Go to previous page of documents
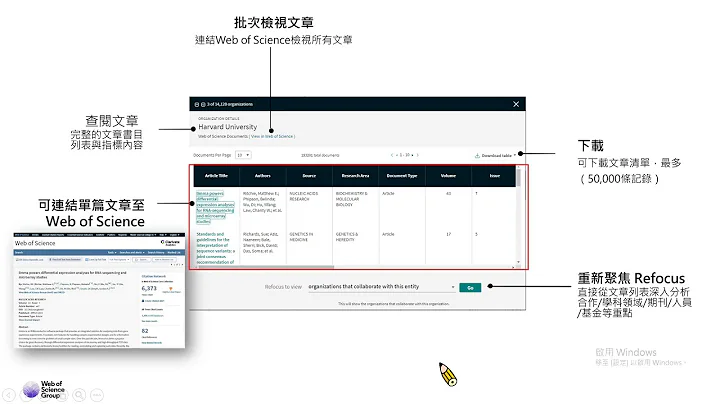The height and width of the screenshot is (404, 720). coord(392,155)
